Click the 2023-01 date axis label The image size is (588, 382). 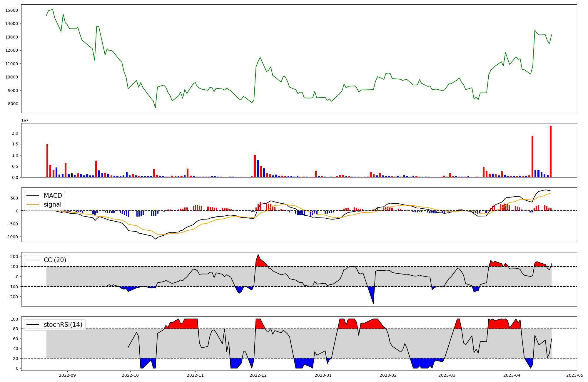click(323, 375)
